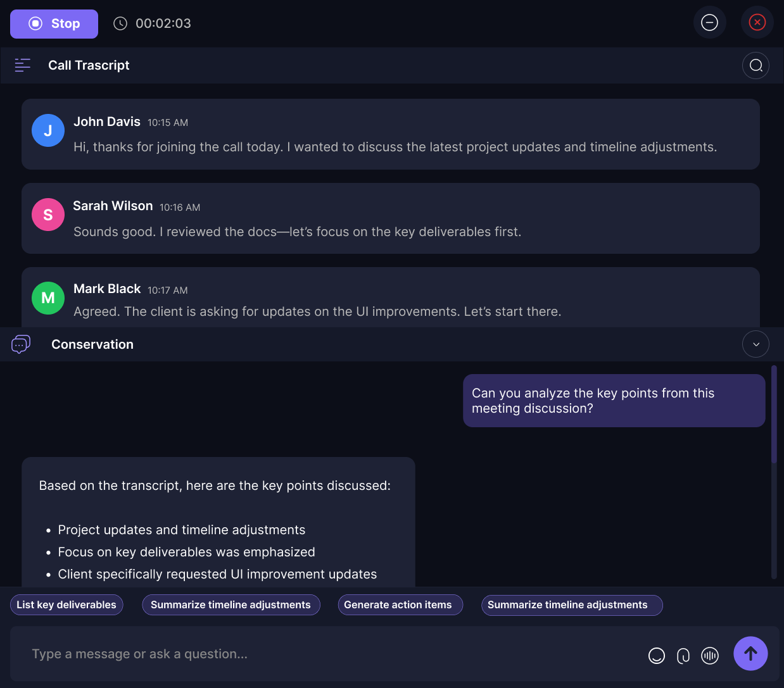Choose Summarize timeline adjustments suggestion

pyautogui.click(x=231, y=604)
